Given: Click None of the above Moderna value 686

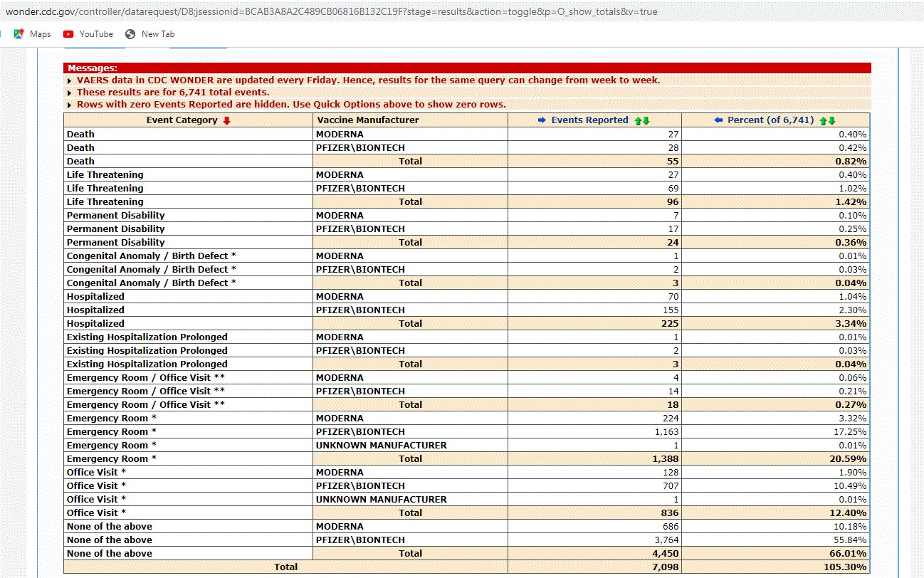Looking at the screenshot, I should [x=671, y=526].
